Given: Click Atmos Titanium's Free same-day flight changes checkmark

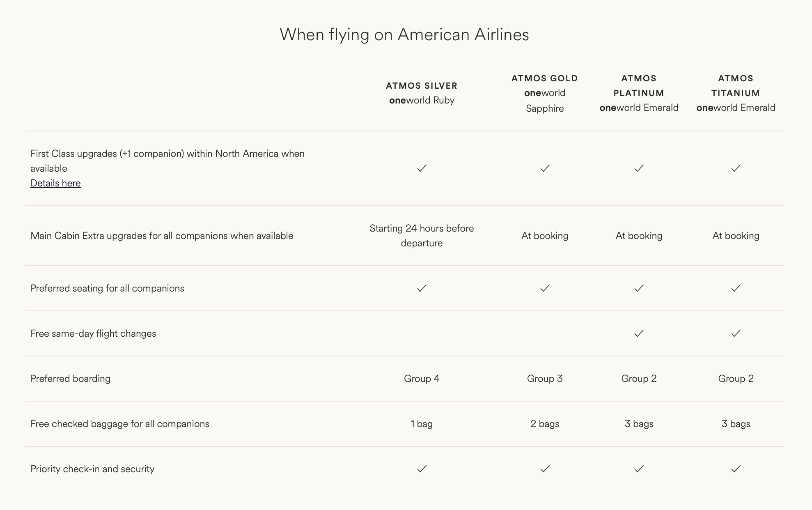Looking at the screenshot, I should click(736, 333).
